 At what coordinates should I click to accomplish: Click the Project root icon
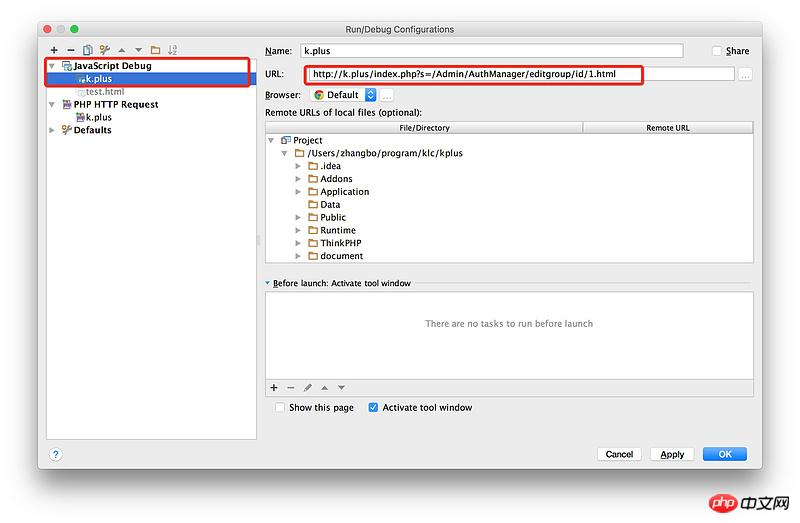(286, 140)
